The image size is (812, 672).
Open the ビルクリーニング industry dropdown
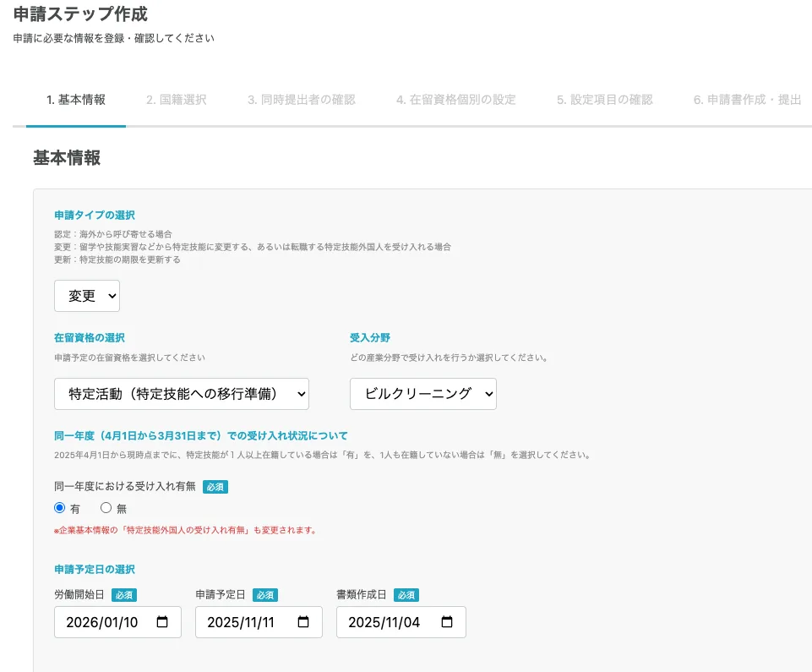coord(422,393)
